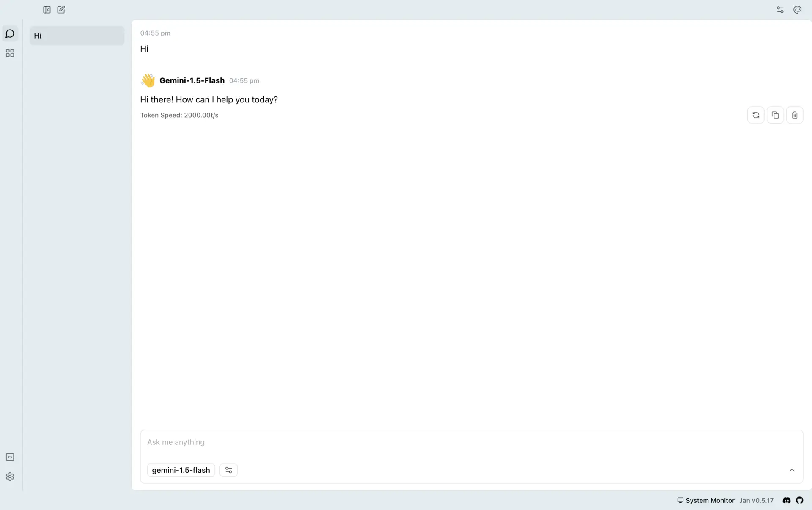Click the Jan v0.5.17 version label
Image resolution: width=812 pixels, height=510 pixels.
pyautogui.click(x=756, y=500)
